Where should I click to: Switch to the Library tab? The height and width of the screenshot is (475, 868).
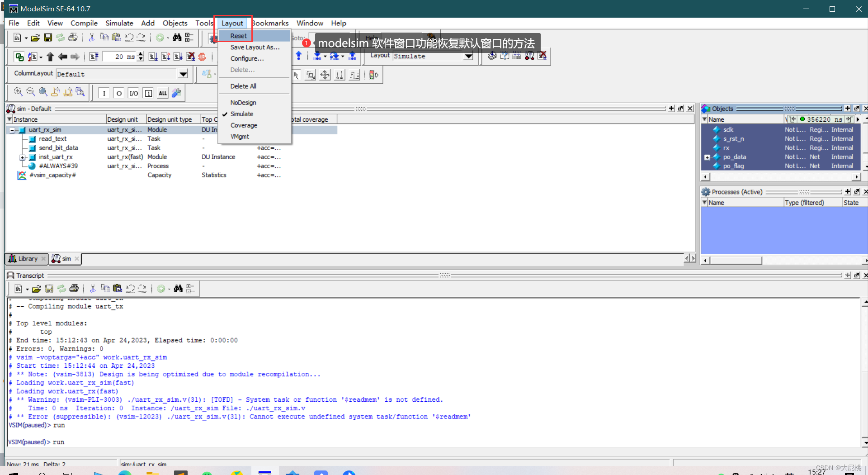point(26,259)
